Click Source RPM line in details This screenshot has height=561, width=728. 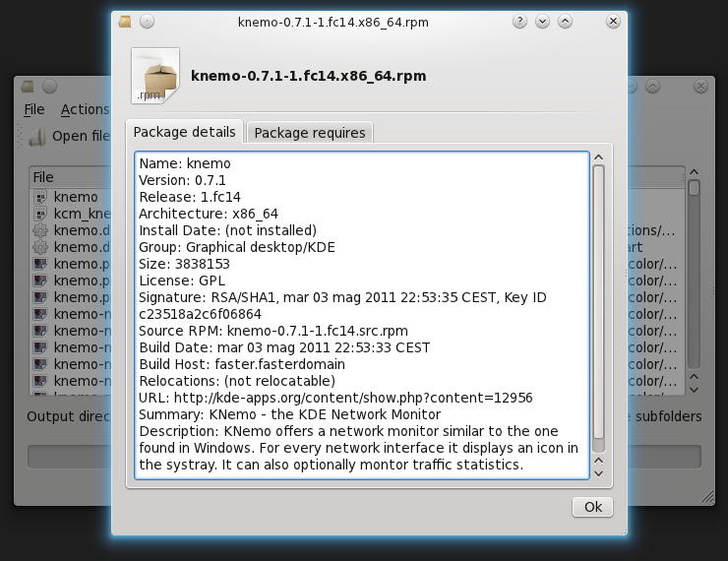point(273,331)
